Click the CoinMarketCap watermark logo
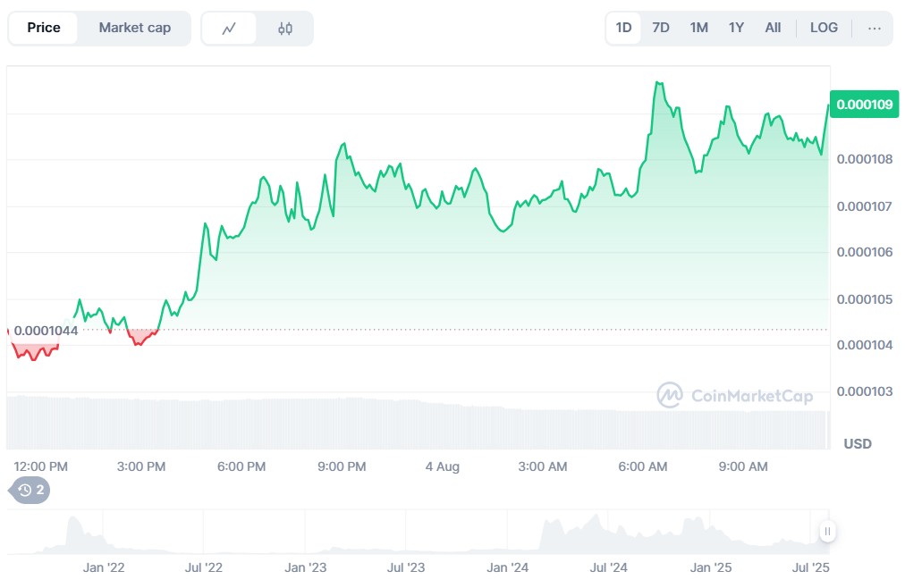This screenshot has height=588, width=905. pos(735,395)
